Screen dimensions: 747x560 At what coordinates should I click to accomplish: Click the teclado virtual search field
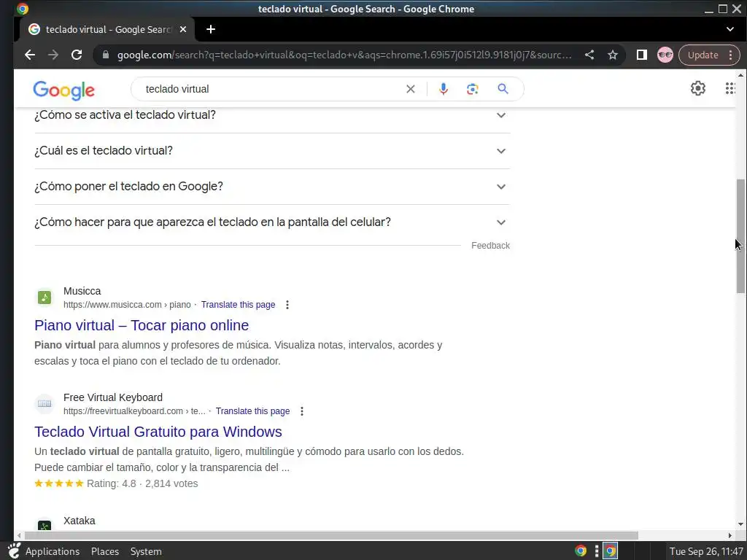(271, 89)
